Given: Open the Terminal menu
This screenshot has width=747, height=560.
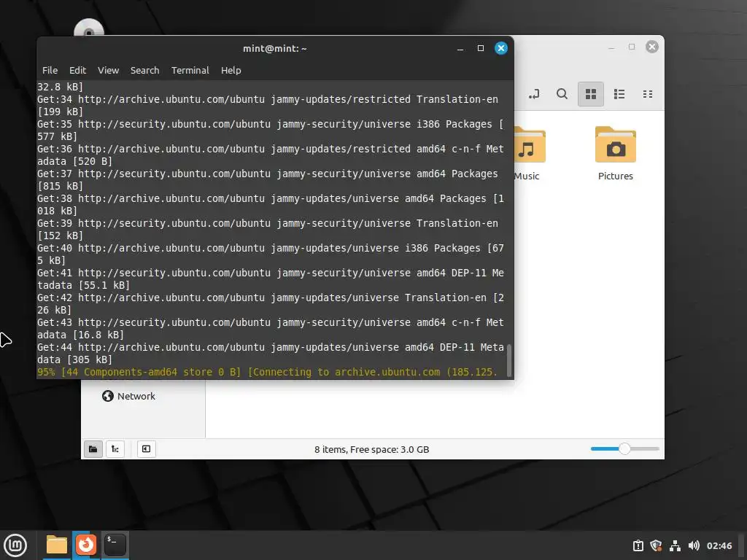Looking at the screenshot, I should [x=190, y=71].
